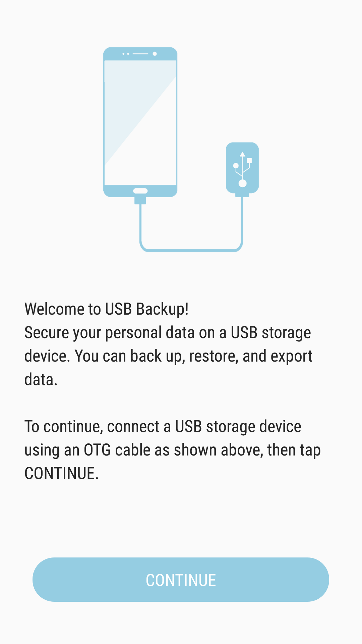Click the connector stub under the USB drive
Viewport: 362px width, 644px height.
click(242, 195)
